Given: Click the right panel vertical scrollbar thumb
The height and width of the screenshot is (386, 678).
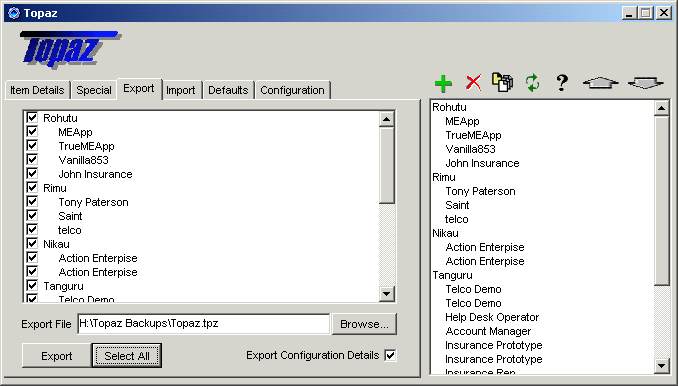Looking at the screenshot, I should [x=661, y=200].
